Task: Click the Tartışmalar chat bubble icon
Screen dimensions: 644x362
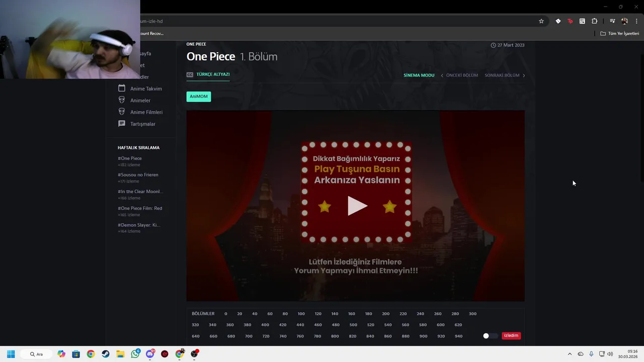Action: (x=121, y=124)
